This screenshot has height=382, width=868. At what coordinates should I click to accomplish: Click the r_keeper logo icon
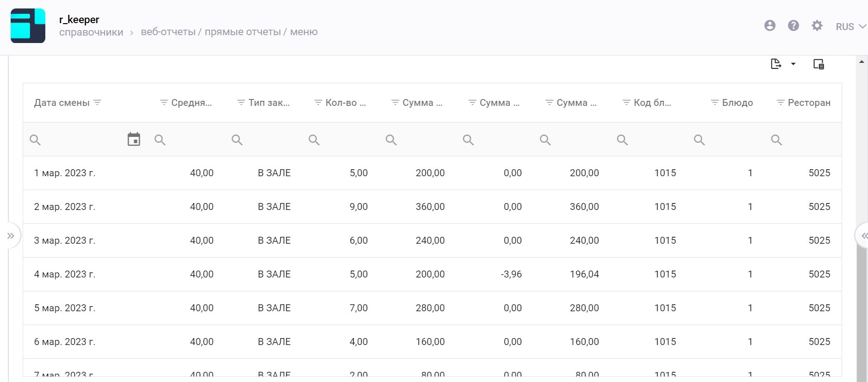click(x=28, y=26)
